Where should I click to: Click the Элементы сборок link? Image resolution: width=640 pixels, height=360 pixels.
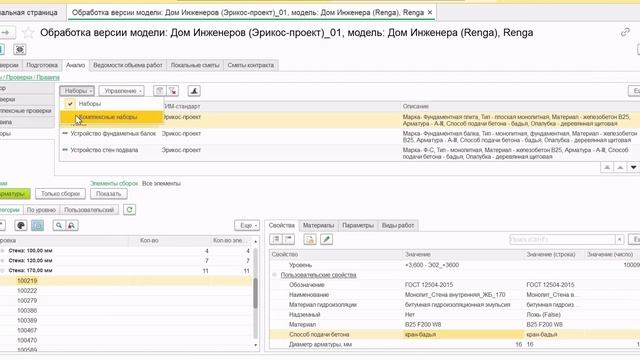[114, 184]
